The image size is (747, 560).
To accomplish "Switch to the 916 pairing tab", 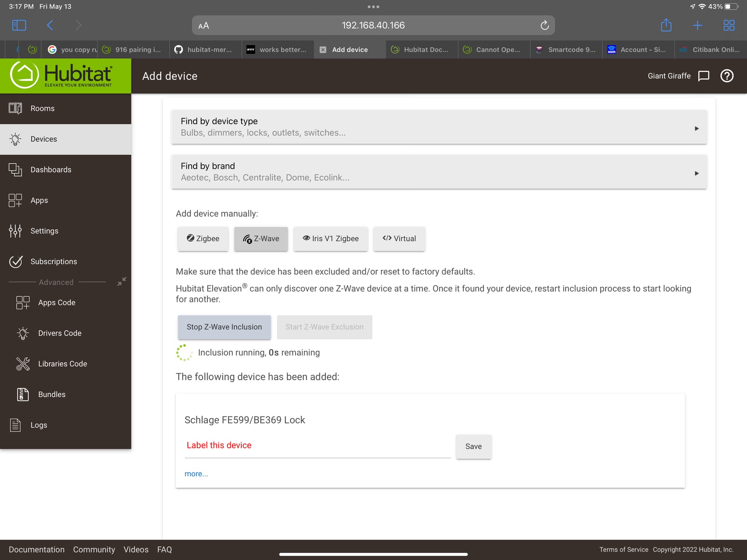I will pyautogui.click(x=133, y=49).
